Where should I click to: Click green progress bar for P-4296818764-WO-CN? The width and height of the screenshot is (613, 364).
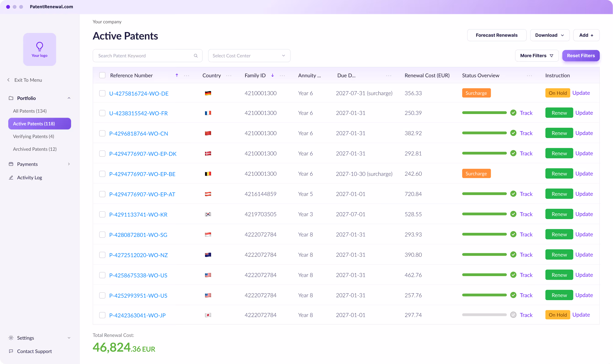pyautogui.click(x=484, y=133)
